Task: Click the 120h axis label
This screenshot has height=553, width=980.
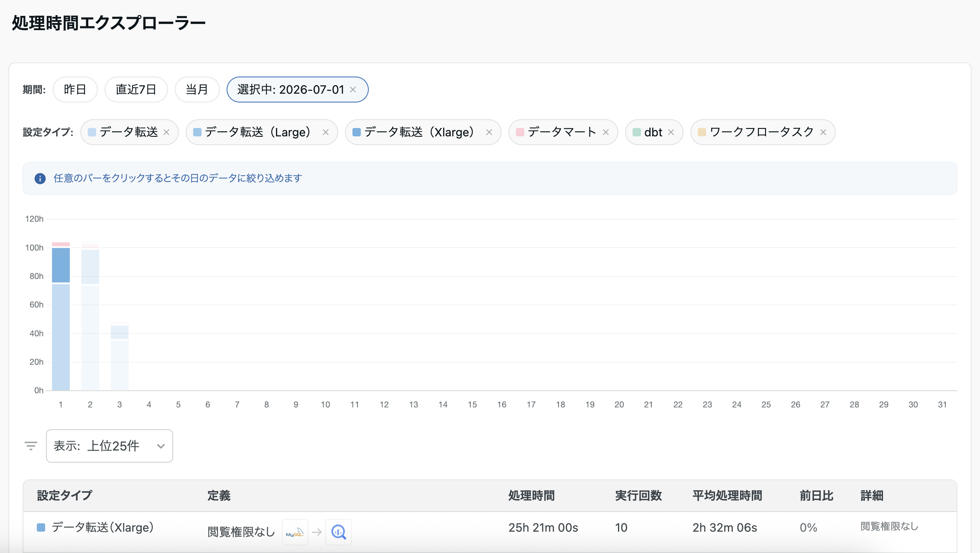Action: pos(34,219)
